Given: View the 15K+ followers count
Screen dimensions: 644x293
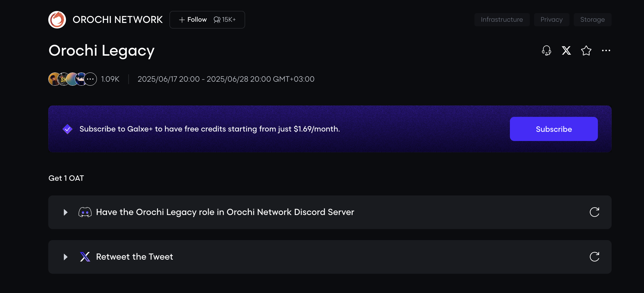Looking at the screenshot, I should point(225,20).
